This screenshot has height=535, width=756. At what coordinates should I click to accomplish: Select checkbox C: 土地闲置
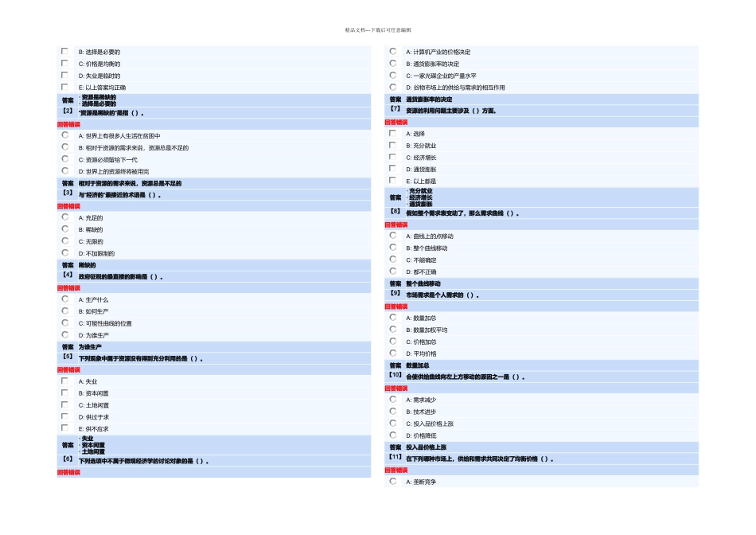tap(64, 404)
